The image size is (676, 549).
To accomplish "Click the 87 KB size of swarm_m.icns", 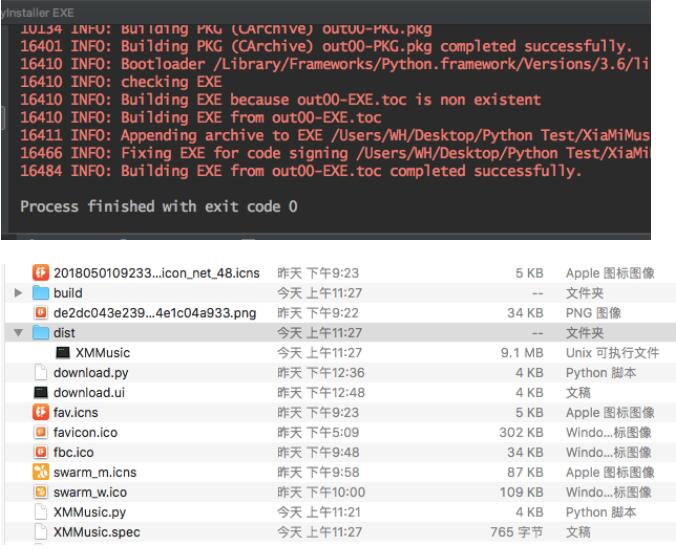I will pyautogui.click(x=525, y=472).
